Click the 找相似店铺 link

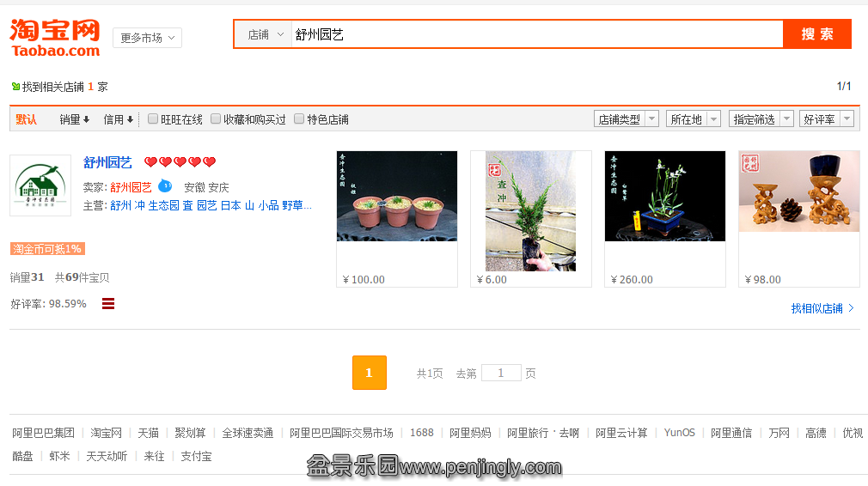click(x=822, y=308)
